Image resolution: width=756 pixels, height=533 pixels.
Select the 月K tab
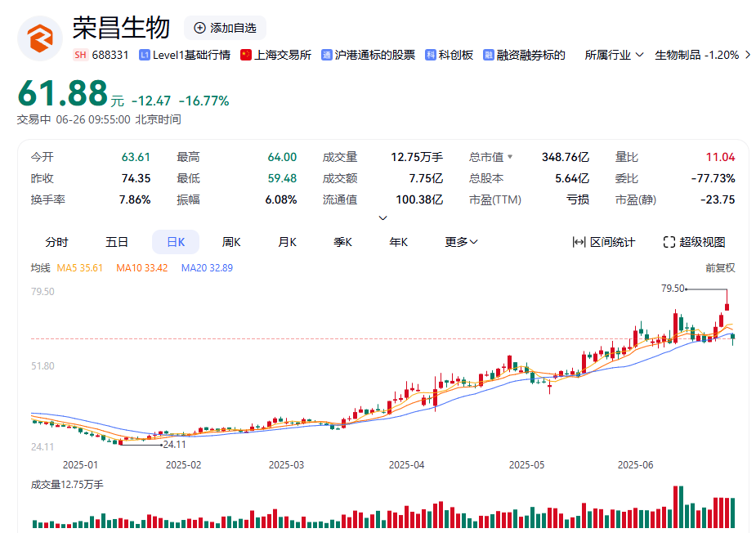click(288, 242)
